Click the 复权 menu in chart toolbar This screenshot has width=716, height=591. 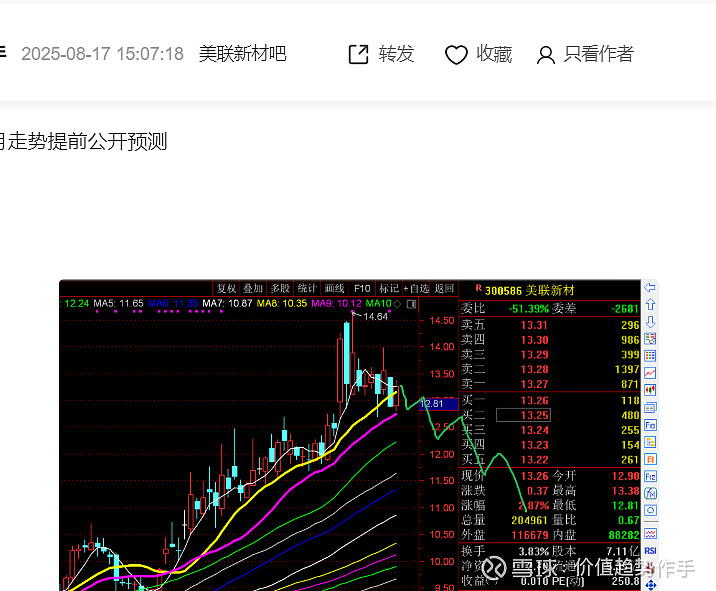tap(226, 289)
